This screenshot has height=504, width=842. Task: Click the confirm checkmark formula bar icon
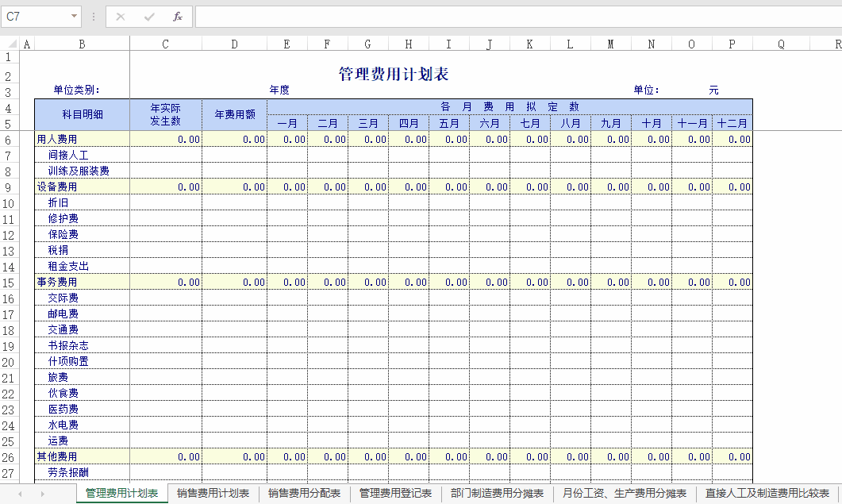[149, 17]
